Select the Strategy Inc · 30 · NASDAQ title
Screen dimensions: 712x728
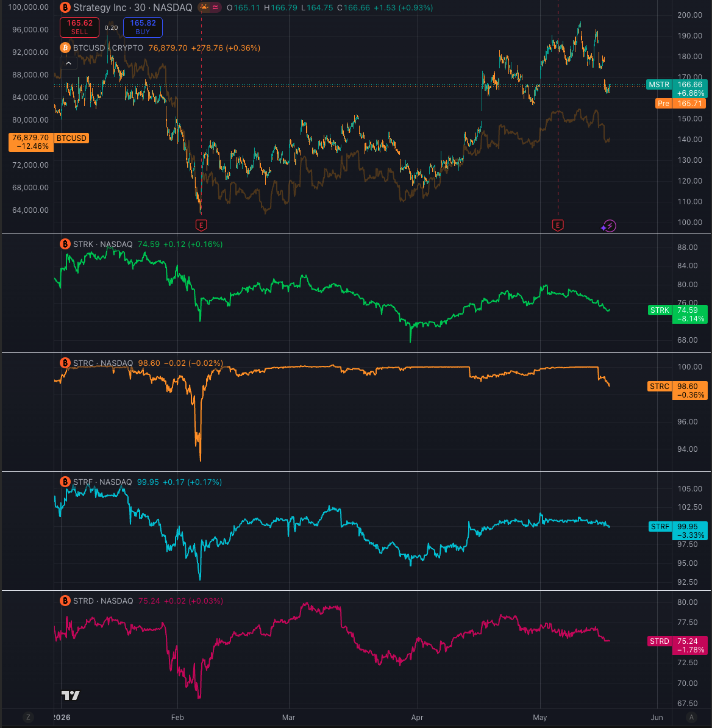pos(133,7)
